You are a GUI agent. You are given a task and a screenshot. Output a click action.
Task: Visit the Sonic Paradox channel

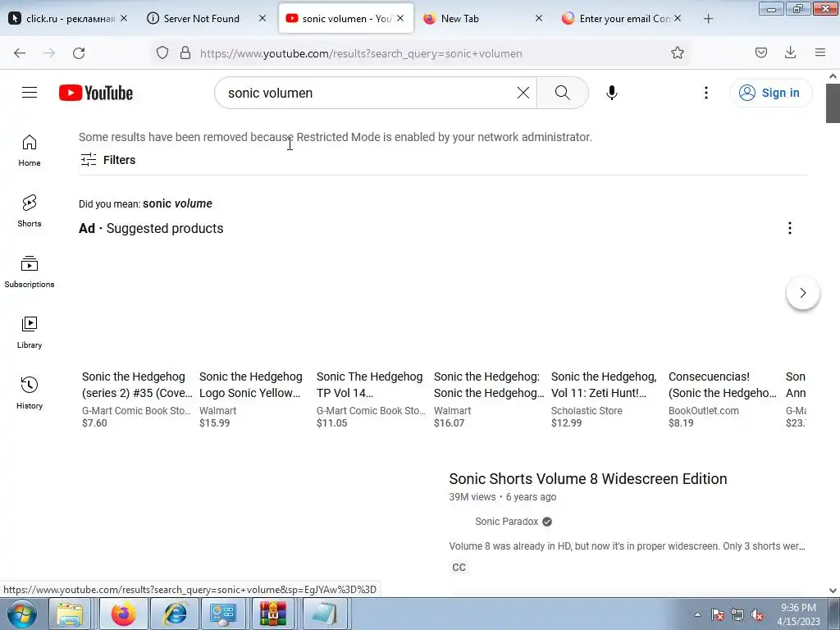point(506,521)
